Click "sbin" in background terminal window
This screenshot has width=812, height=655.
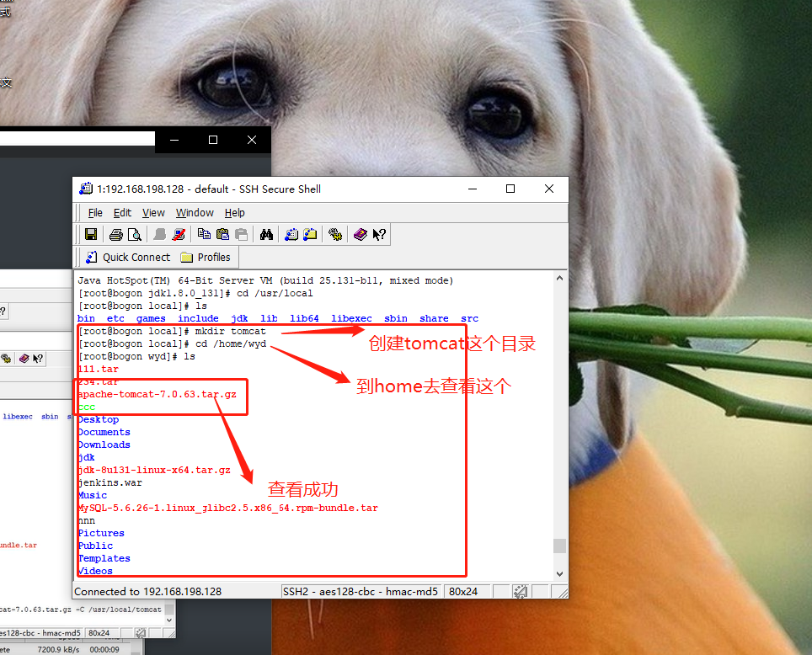click(x=50, y=416)
